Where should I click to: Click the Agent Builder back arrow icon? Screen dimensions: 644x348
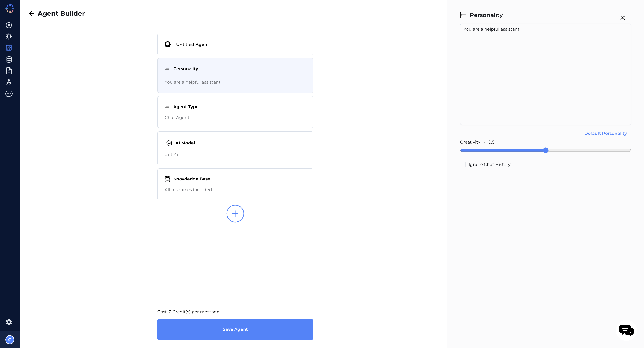coord(32,13)
